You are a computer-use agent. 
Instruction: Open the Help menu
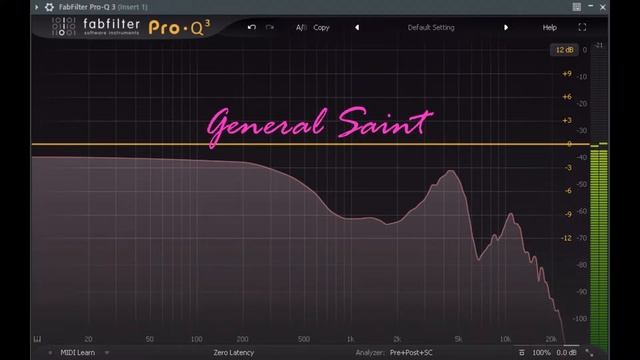pos(549,27)
